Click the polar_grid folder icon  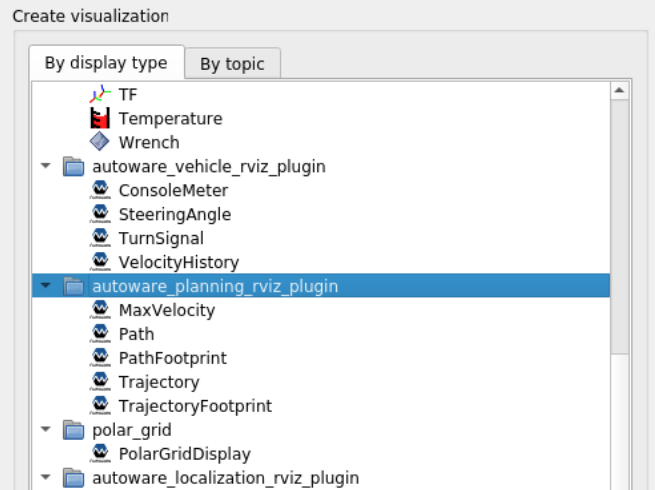(x=73, y=430)
